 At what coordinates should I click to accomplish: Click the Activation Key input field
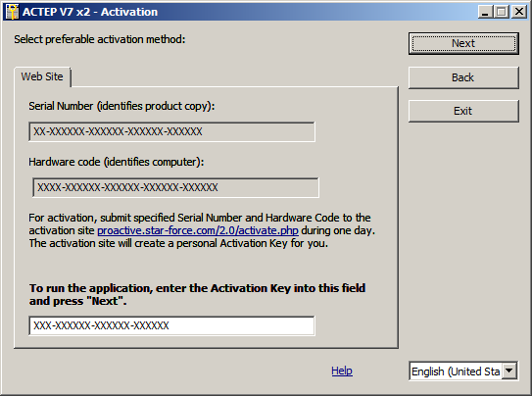pyautogui.click(x=172, y=325)
